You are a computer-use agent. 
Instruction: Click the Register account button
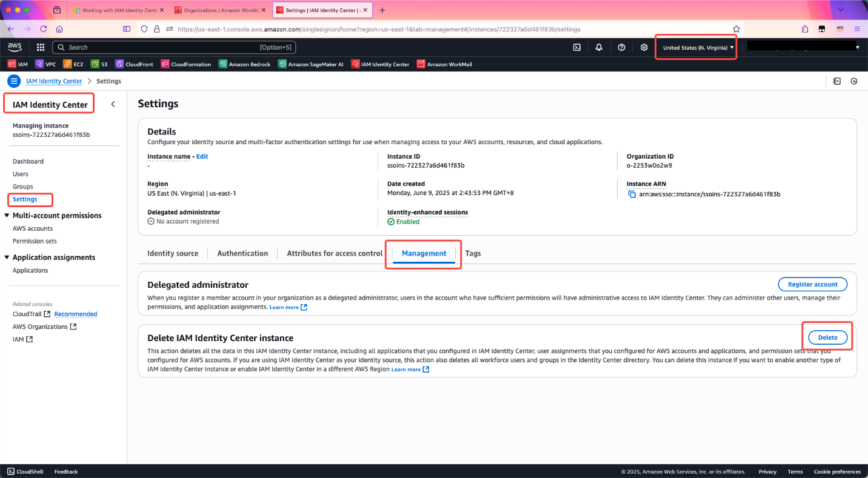(812, 284)
